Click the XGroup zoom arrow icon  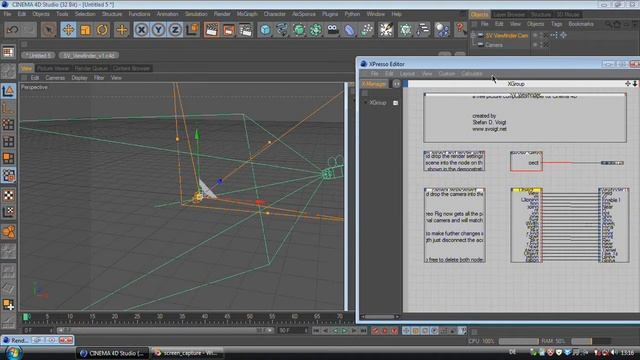tap(635, 84)
